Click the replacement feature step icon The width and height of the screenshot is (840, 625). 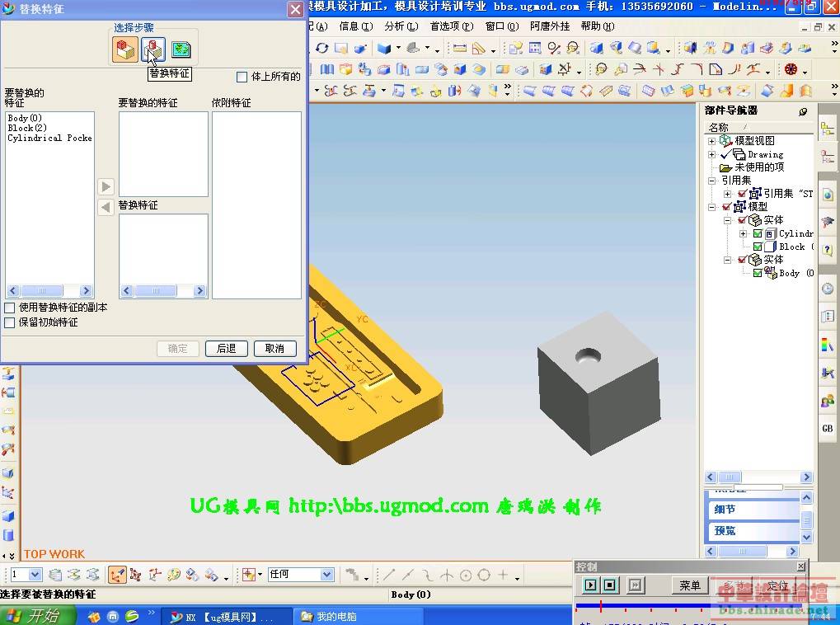(x=153, y=50)
